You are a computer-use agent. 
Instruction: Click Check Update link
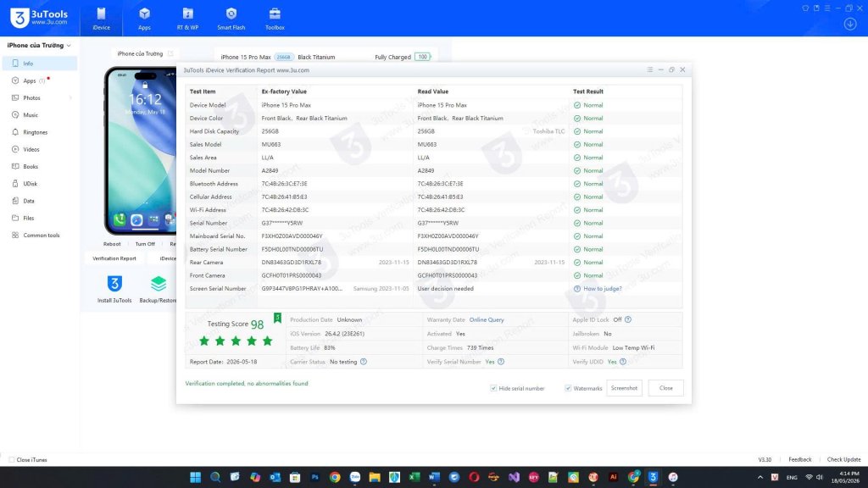click(843, 459)
